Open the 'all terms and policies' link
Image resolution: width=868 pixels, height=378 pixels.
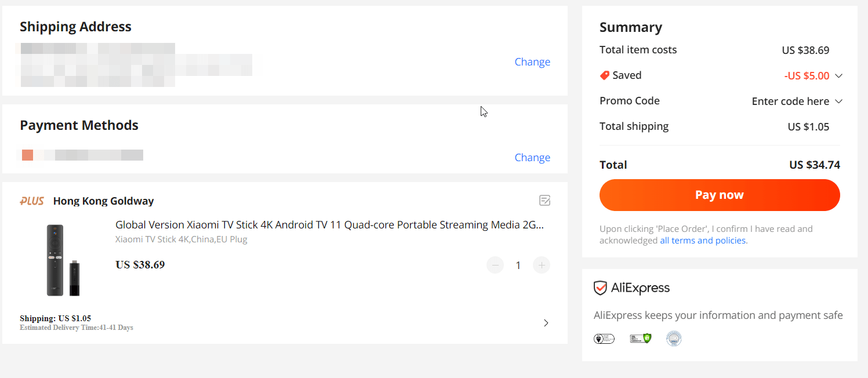703,241
